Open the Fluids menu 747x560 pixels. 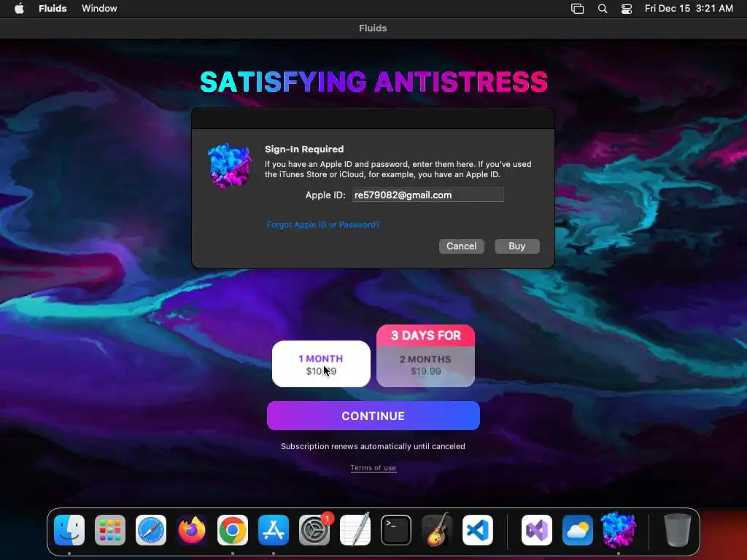coord(53,9)
